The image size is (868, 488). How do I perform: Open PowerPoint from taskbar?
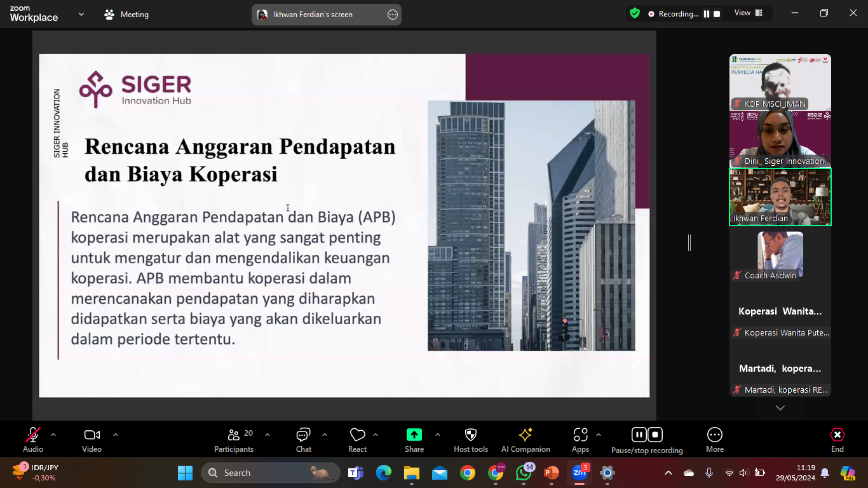click(552, 473)
